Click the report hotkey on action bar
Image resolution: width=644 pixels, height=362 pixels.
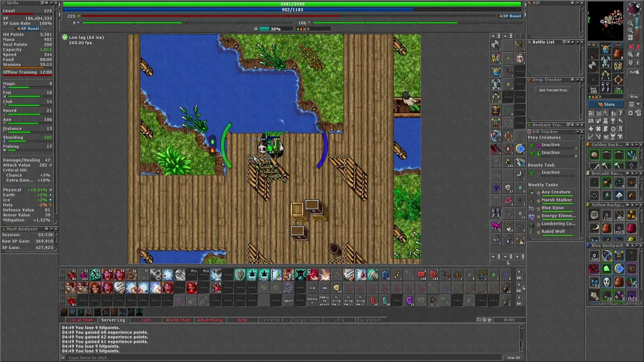coord(288,301)
